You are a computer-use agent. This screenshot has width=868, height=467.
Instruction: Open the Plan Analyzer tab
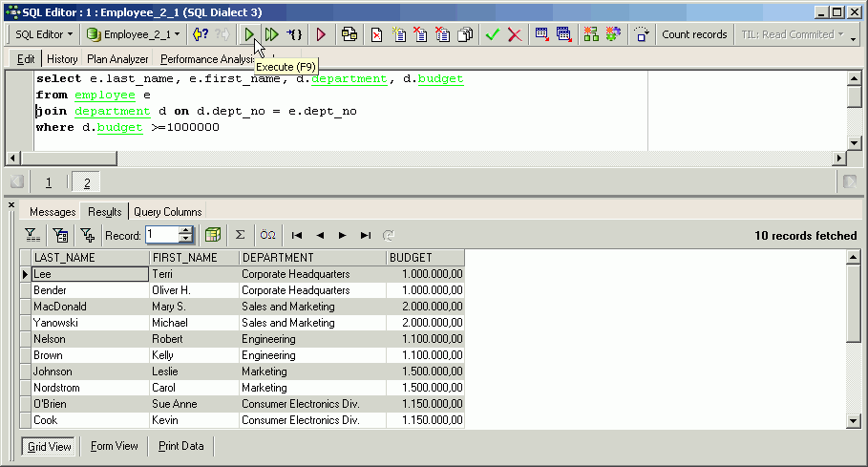(117, 58)
